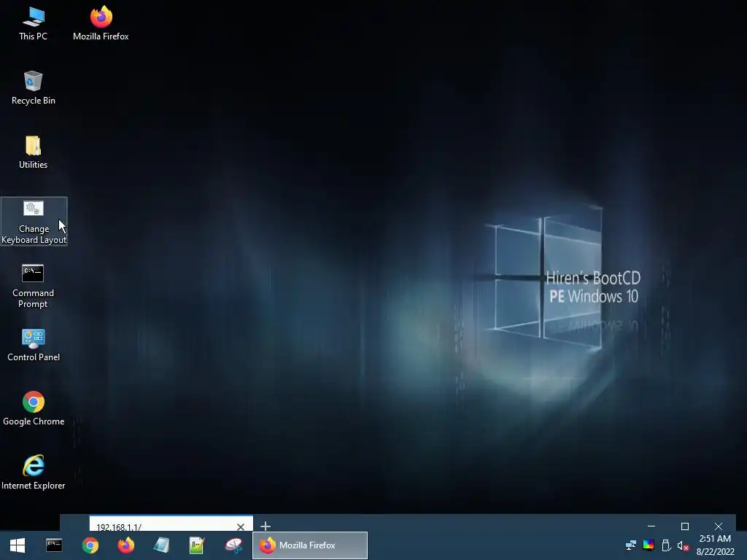Open a new Firefox tab with plus
This screenshot has height=560, width=747.
(x=266, y=526)
